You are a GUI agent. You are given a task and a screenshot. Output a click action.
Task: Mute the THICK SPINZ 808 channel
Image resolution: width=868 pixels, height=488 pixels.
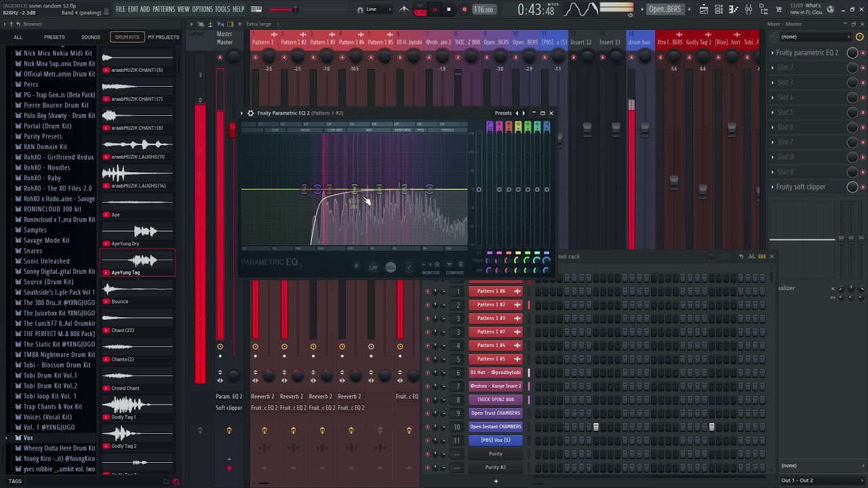point(427,400)
